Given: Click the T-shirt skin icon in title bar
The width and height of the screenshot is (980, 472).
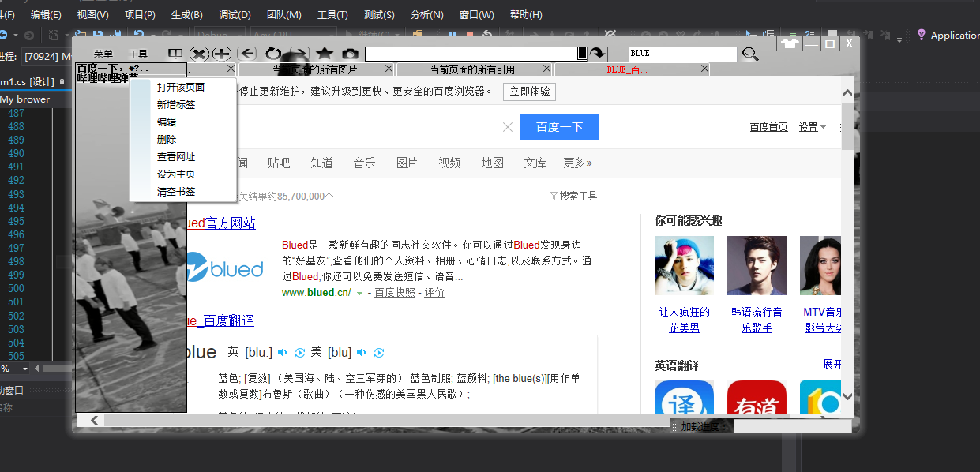Looking at the screenshot, I should click(x=790, y=43).
